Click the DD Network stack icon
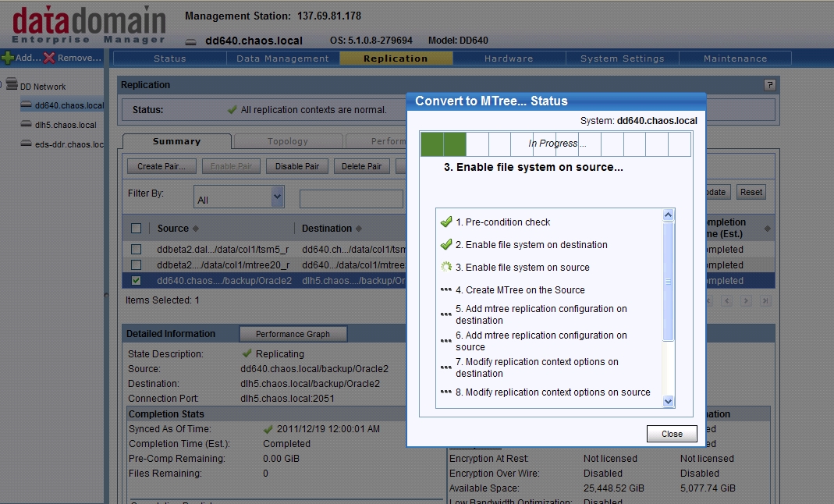Viewport: 834px width, 504px height. click(12, 86)
